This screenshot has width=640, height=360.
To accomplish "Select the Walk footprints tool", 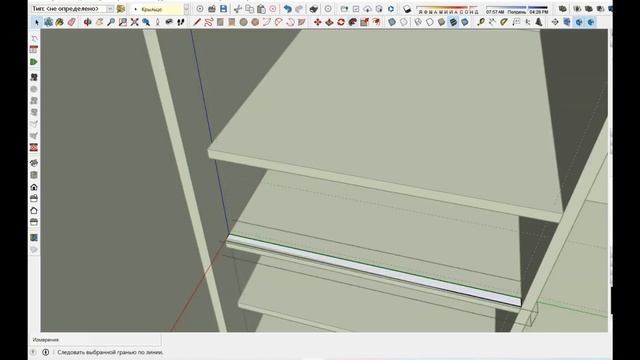I will click(181, 22).
